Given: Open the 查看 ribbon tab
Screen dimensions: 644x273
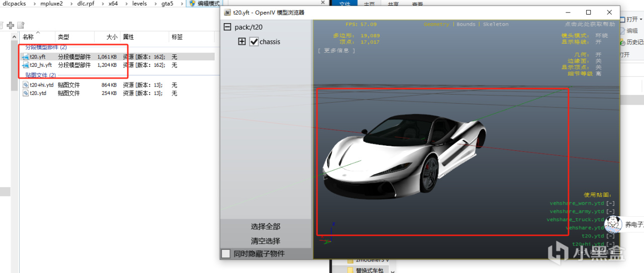Looking at the screenshot, I should (417, 4).
